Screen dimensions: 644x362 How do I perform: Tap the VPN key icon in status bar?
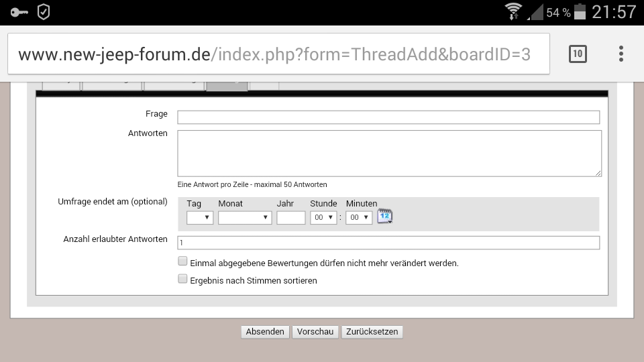pyautogui.click(x=19, y=12)
